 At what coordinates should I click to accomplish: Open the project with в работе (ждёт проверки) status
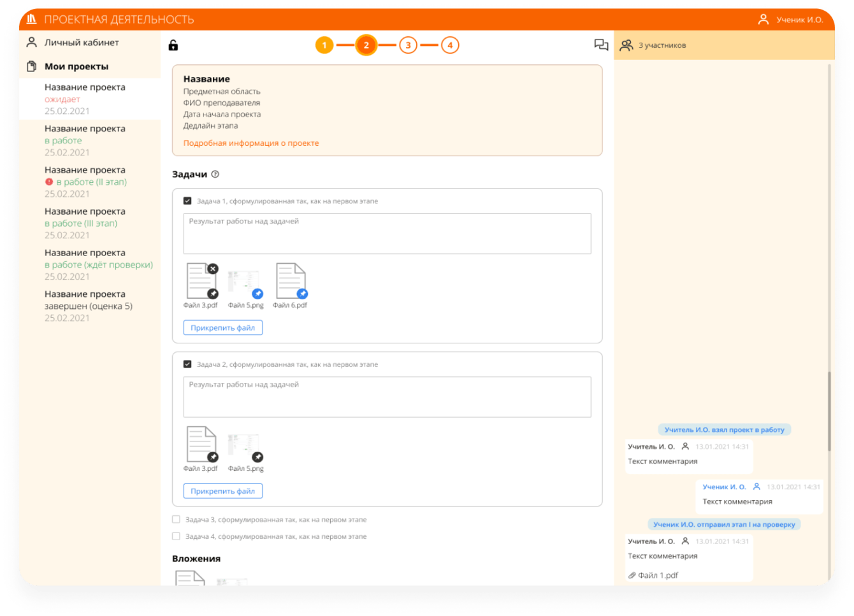pos(90,264)
